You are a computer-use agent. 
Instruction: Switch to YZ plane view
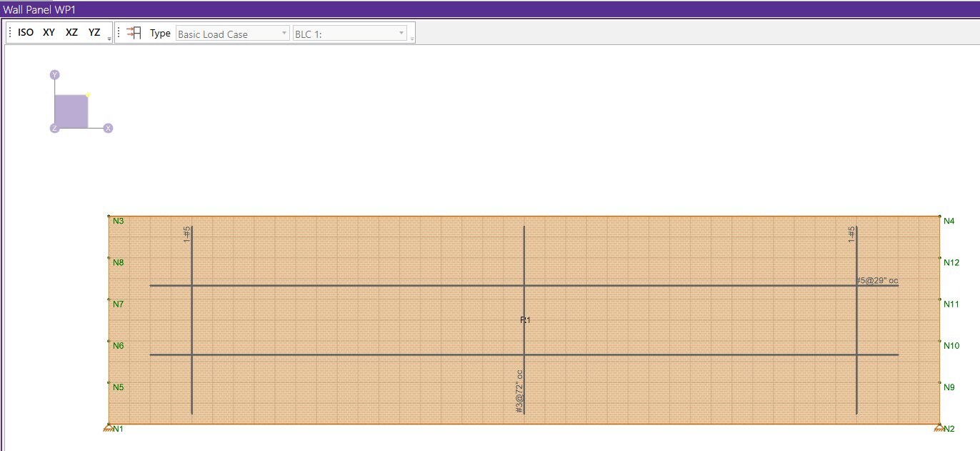(x=94, y=33)
